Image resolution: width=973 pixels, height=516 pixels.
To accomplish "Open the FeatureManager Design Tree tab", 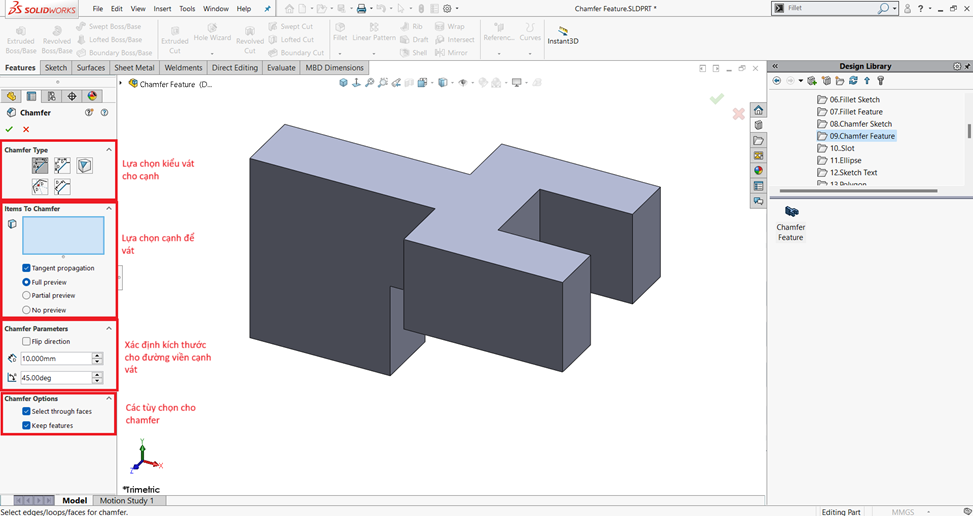I will pos(11,96).
